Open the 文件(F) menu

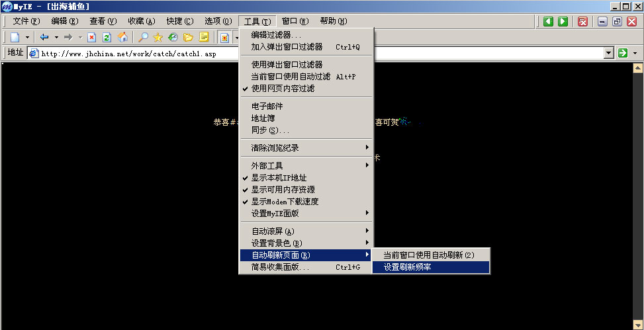point(26,21)
